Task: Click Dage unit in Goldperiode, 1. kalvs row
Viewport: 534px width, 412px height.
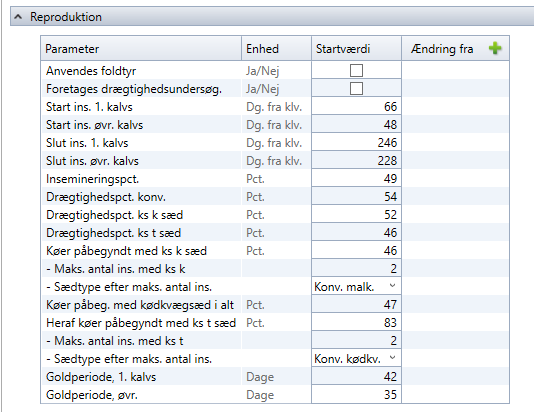Action: [260, 377]
